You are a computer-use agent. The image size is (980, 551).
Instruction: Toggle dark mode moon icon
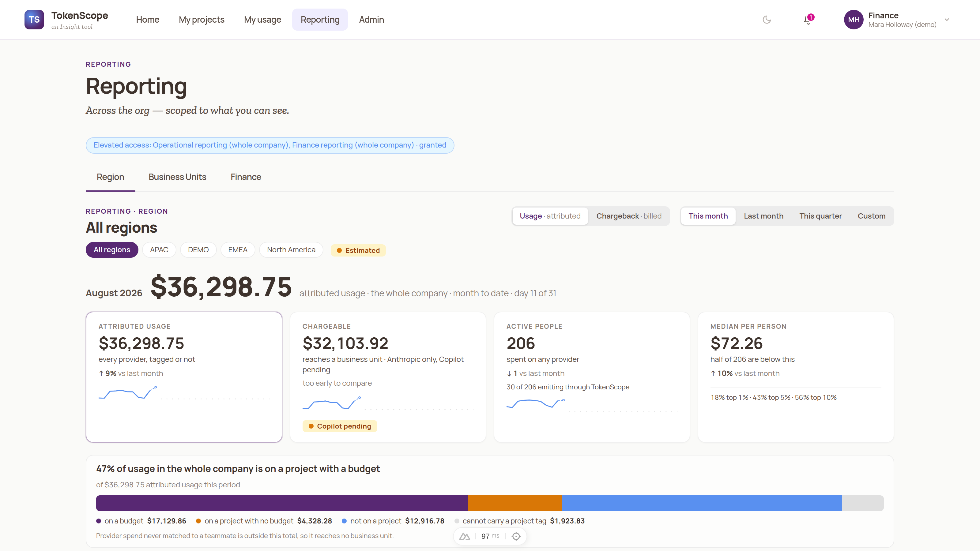click(767, 20)
